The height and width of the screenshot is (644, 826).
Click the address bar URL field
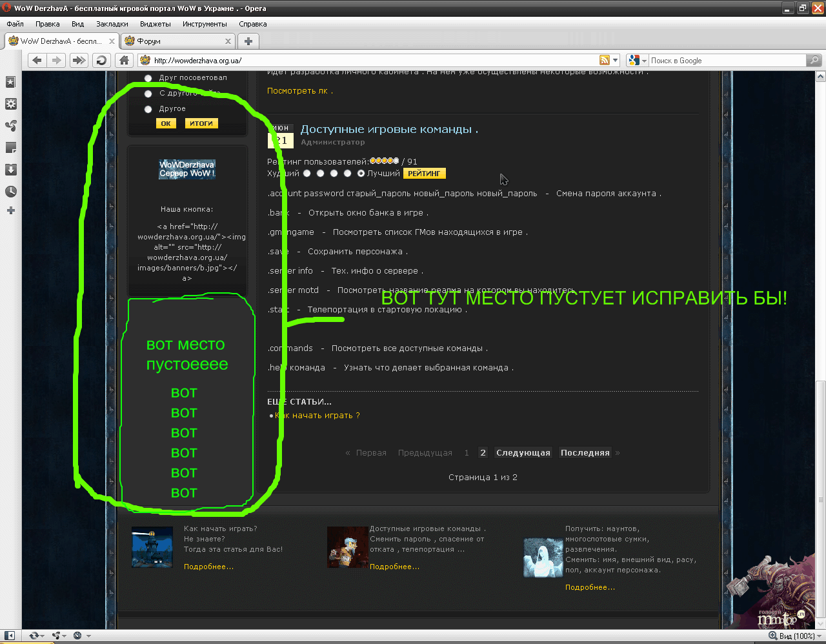374,60
